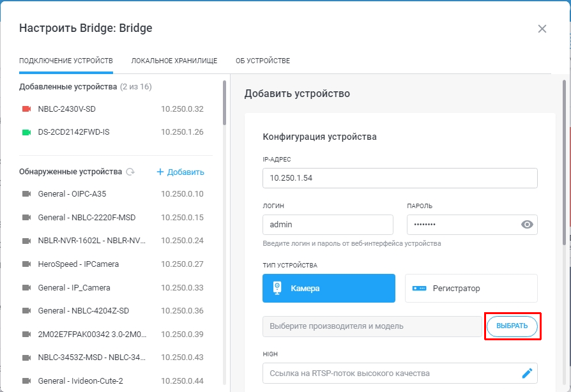Select added device DS-2CD2142FWD-IS

113,132
